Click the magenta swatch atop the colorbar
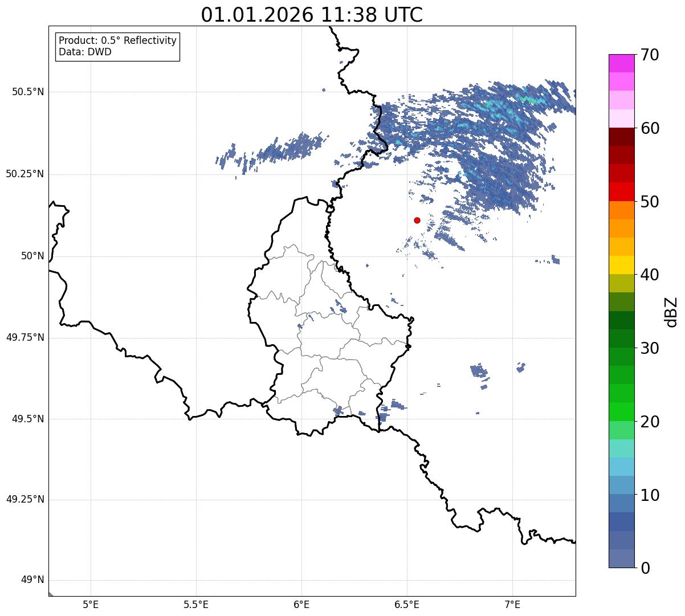The height and width of the screenshot is (616, 685). coord(621,63)
